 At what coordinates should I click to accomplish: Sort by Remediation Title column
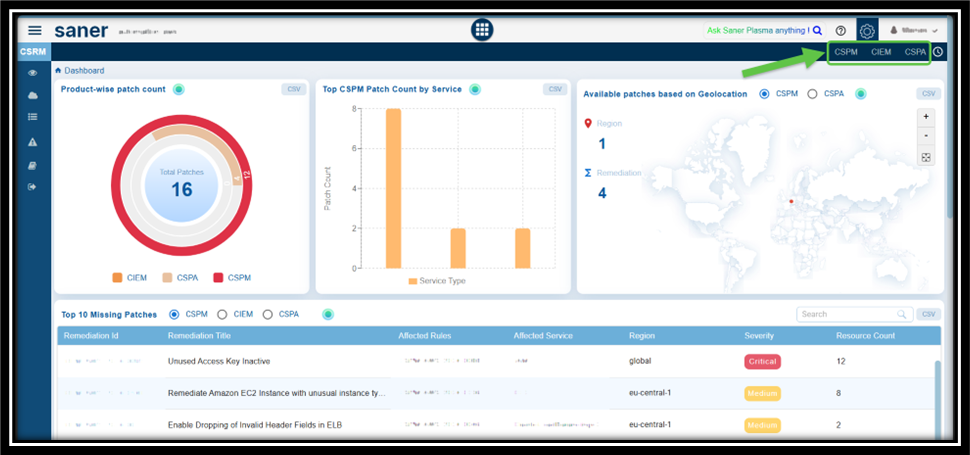199,336
